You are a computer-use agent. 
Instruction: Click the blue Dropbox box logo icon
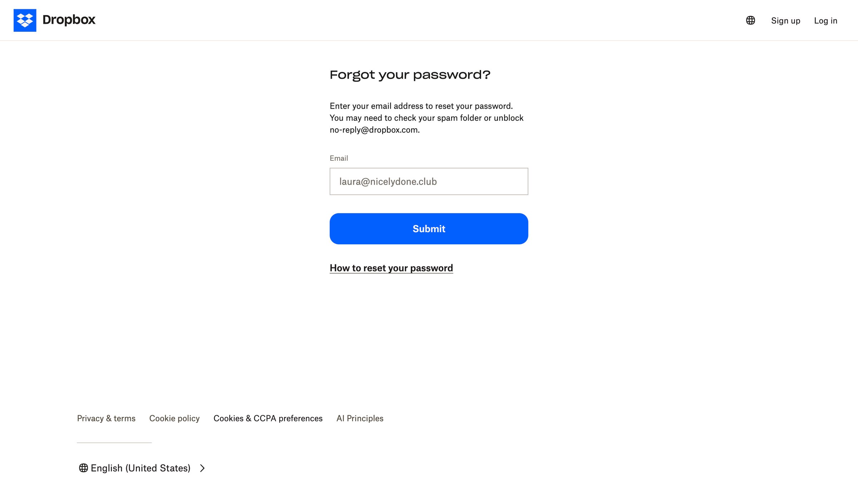click(x=25, y=20)
